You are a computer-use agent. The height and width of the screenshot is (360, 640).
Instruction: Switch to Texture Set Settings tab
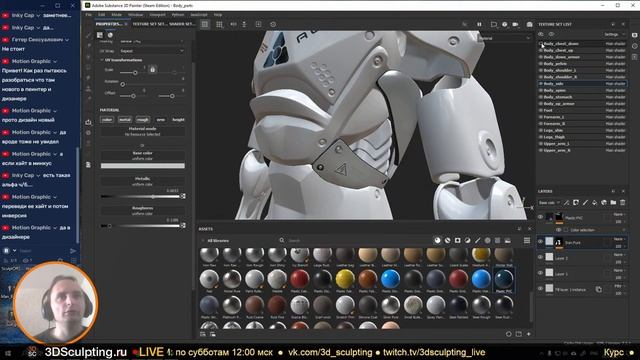[149, 24]
